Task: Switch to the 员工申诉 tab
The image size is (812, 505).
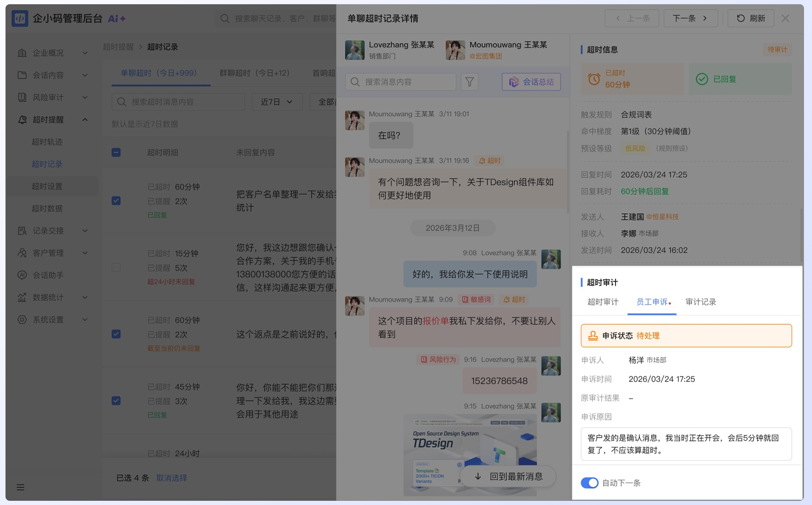Action: [652, 302]
